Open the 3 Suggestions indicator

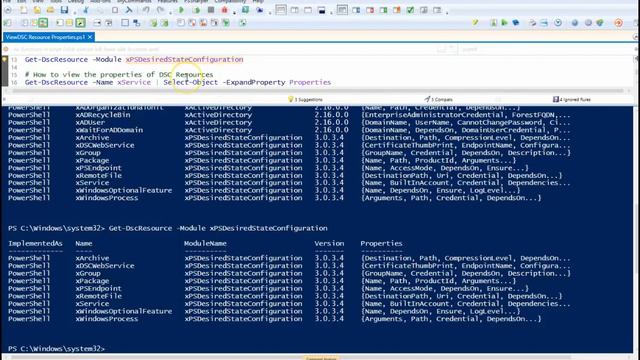pos(305,99)
